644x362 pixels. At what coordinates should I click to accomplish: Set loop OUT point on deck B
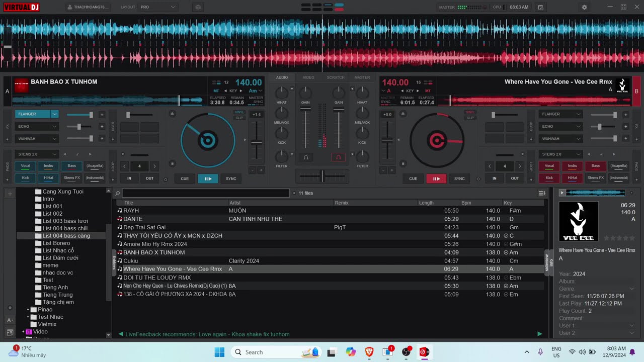pyautogui.click(x=515, y=178)
